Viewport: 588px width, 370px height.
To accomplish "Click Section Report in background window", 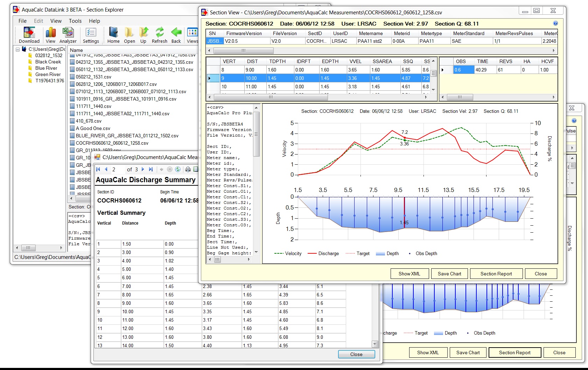I will 514,352.
